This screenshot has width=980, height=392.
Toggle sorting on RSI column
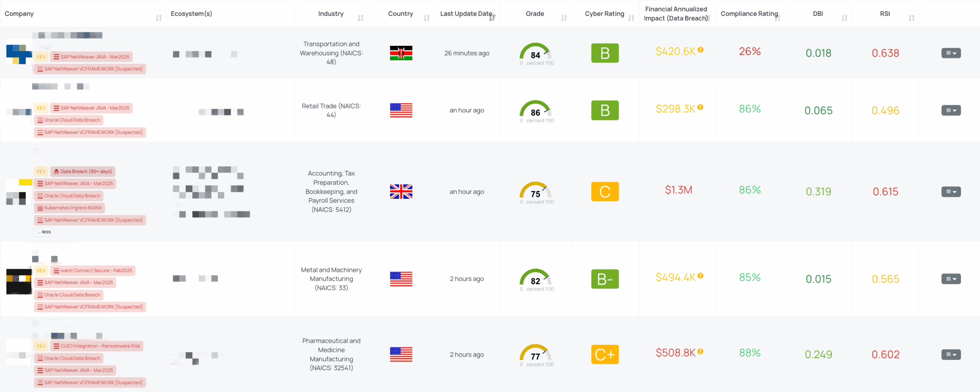click(912, 18)
